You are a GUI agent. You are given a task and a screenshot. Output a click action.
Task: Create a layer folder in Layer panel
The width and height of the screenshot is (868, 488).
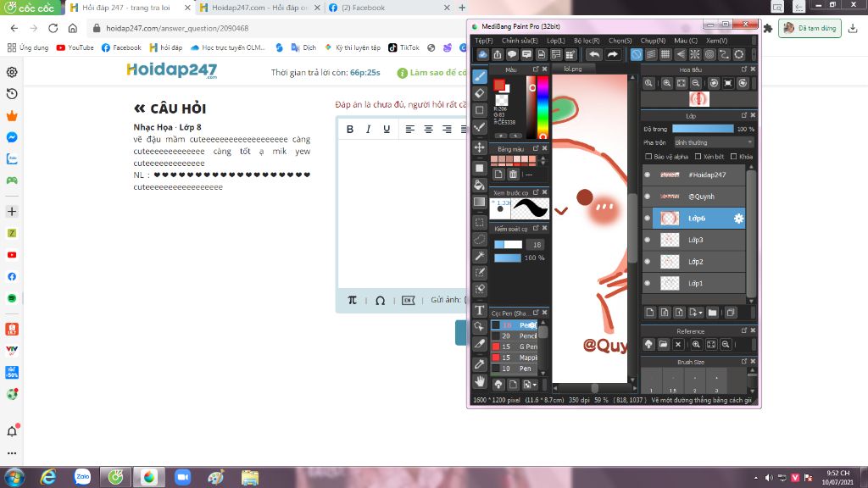(x=712, y=313)
